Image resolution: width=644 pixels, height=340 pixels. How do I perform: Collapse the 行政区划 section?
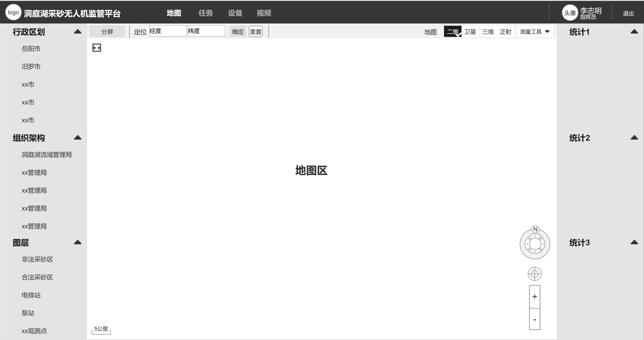coord(78,32)
